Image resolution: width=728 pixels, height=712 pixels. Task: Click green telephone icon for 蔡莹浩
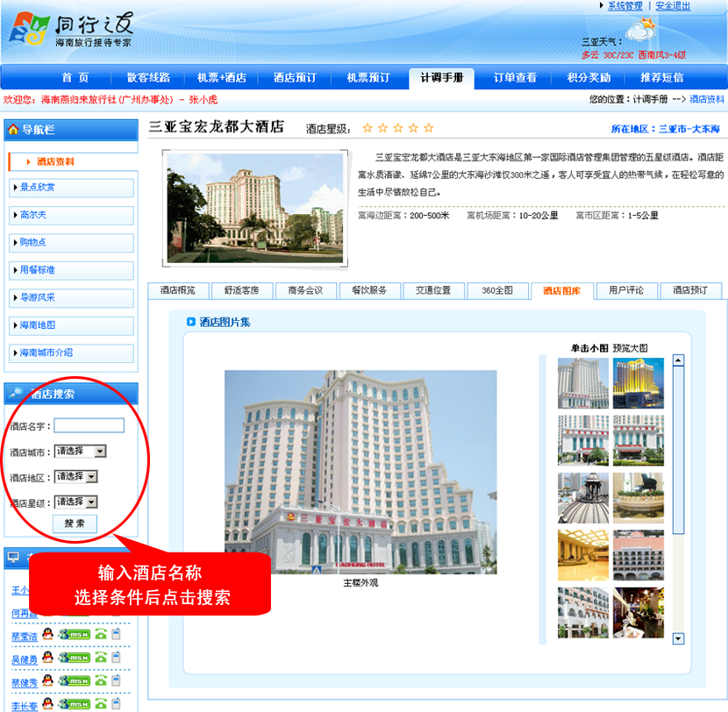tap(101, 634)
